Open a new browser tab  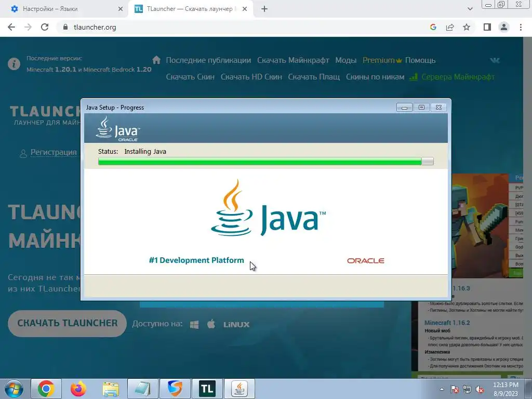tap(264, 9)
